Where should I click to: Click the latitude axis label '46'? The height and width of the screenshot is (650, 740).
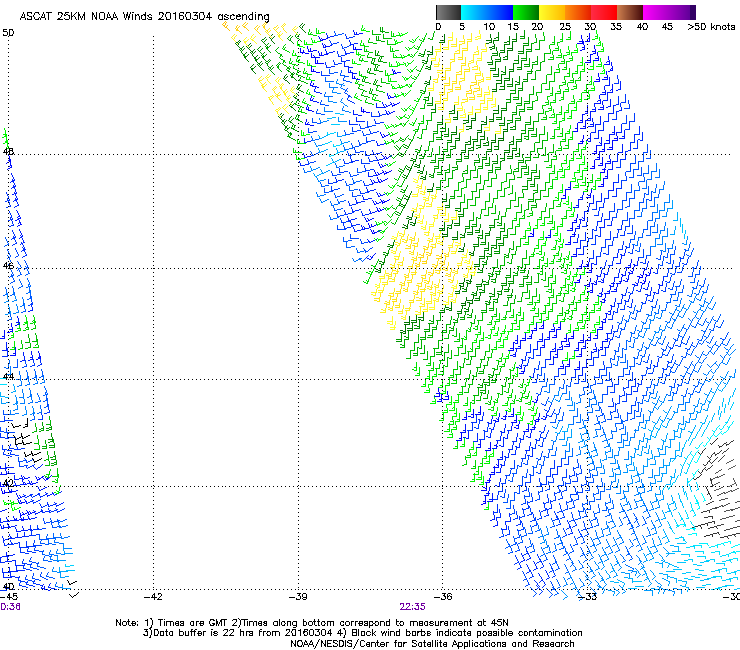pos(8,266)
